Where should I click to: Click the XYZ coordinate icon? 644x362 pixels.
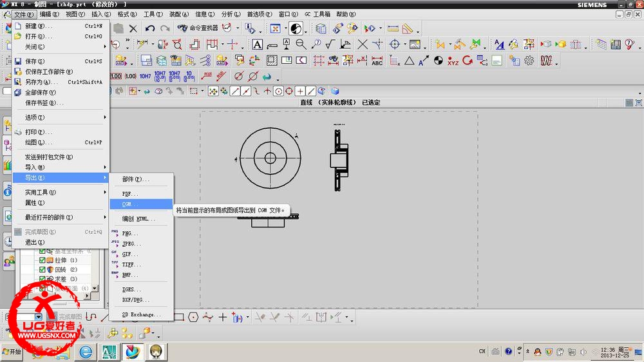(453, 61)
